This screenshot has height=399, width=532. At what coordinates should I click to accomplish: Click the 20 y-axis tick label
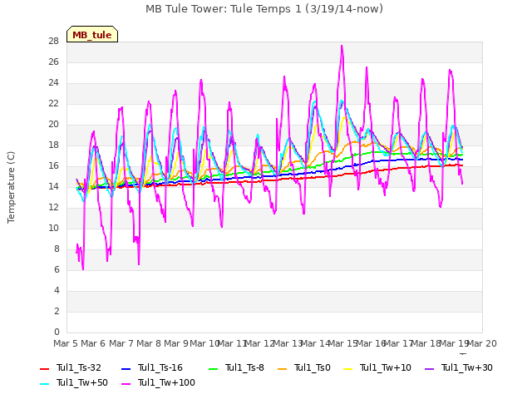click(x=53, y=125)
